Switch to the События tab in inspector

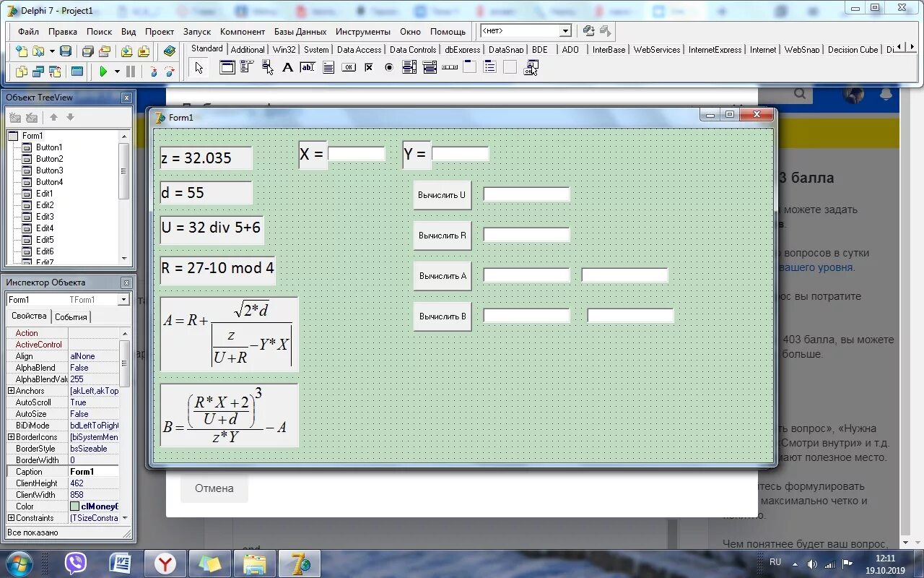(71, 316)
